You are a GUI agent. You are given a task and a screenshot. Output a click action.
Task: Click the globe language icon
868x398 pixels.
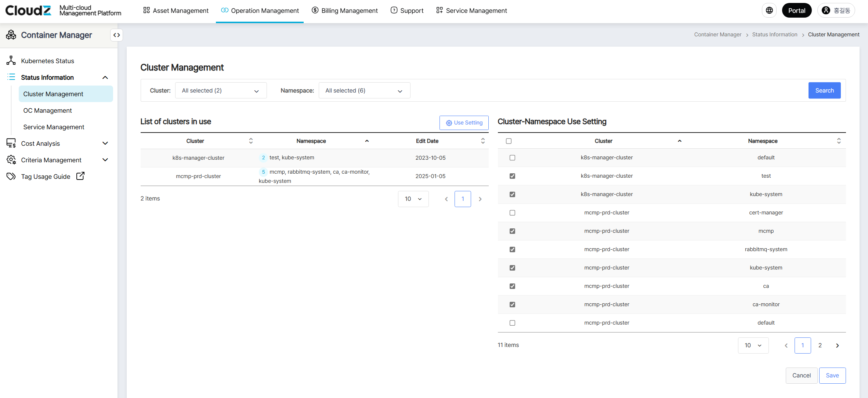pos(769,11)
